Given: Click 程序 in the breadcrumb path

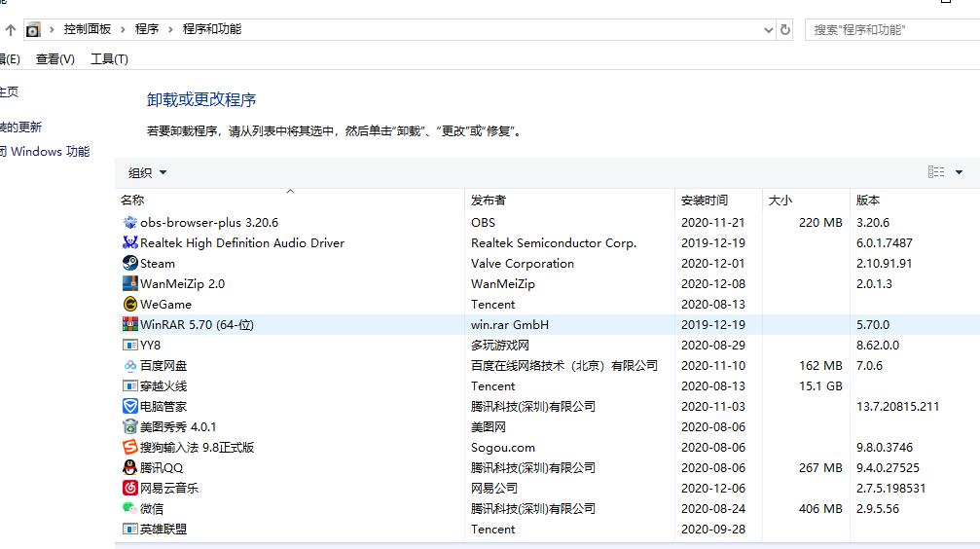Looking at the screenshot, I should click(147, 29).
